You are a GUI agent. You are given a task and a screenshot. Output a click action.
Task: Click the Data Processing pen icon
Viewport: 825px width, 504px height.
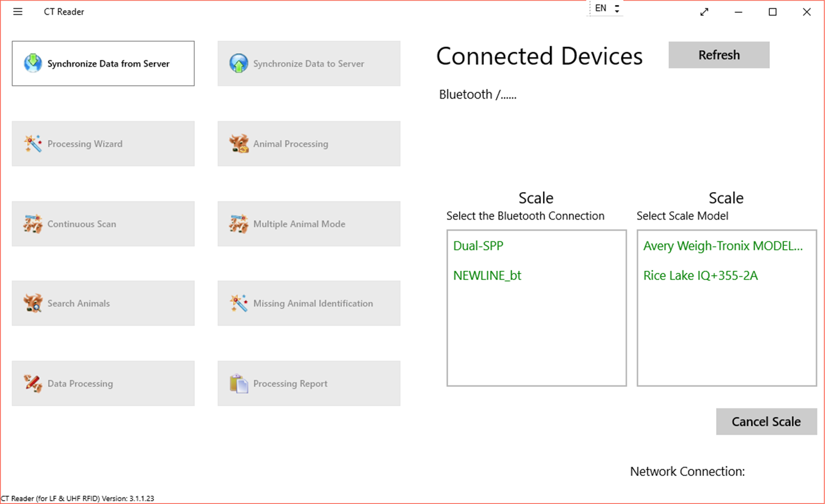click(x=32, y=383)
